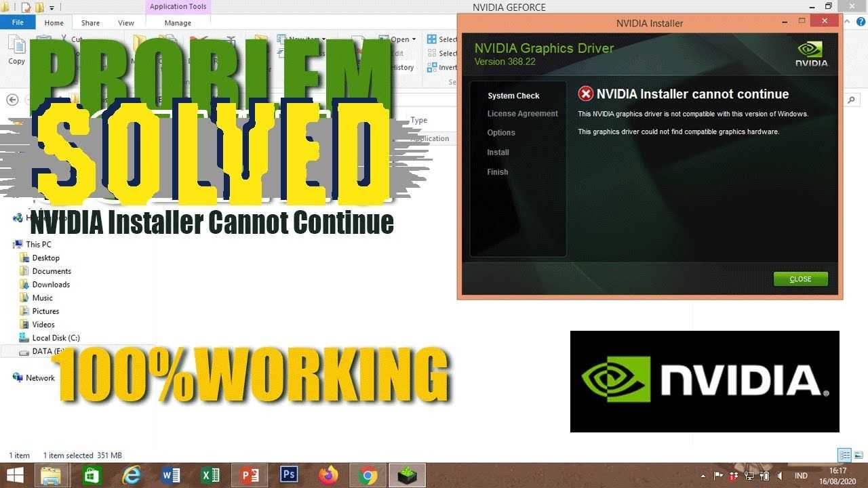This screenshot has width=868, height=488.
Task: Click the search magnifier in Explorer
Action: 852,100
